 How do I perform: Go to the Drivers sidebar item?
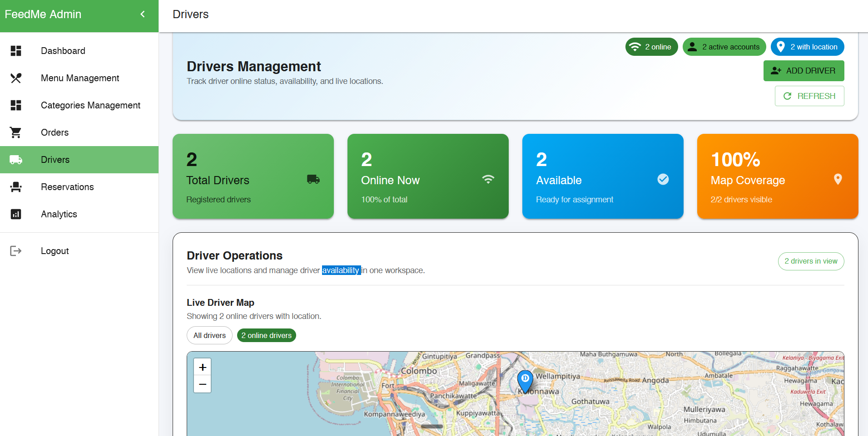[55, 160]
